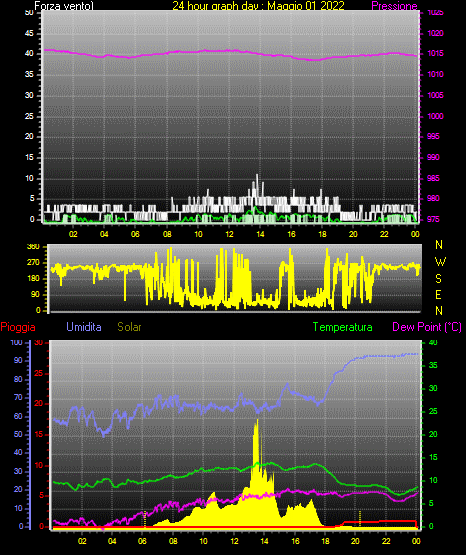This screenshot has height=555, width=466.
Task: Select the 1010 pressure axis value
Action: click(435, 74)
